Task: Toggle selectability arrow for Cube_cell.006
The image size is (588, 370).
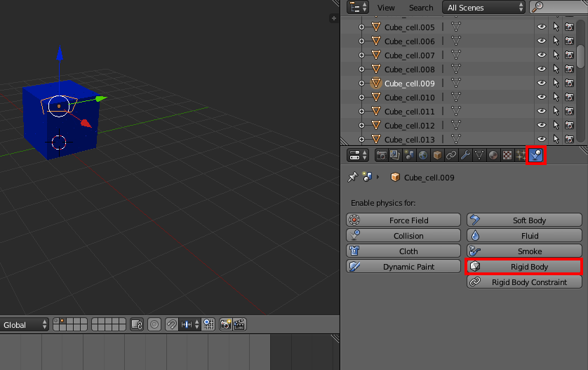Action: point(556,41)
